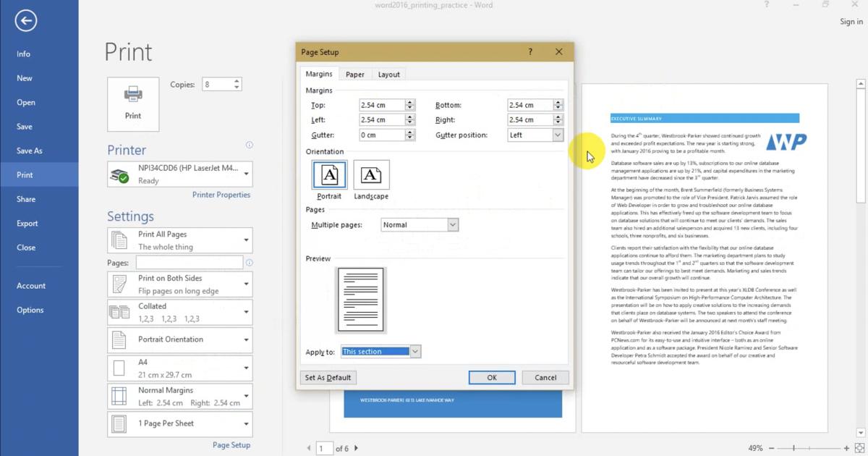Go to next page arrow in preview
The width and height of the screenshot is (868, 456).
[x=356, y=449]
